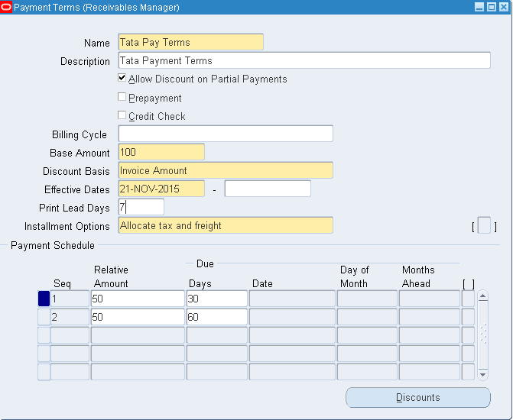Image resolution: width=513 pixels, height=420 pixels.
Task: Click the Discounts button
Action: pyautogui.click(x=417, y=397)
